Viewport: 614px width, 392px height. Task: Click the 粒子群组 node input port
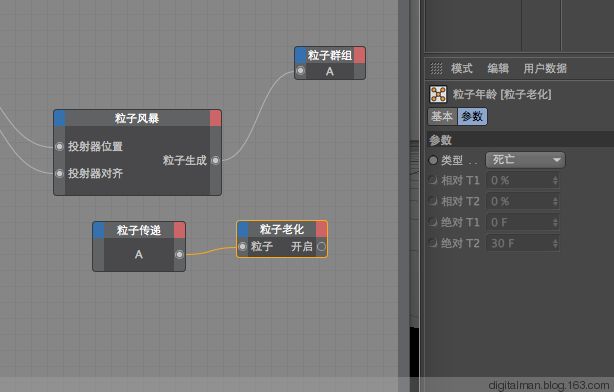click(300, 71)
